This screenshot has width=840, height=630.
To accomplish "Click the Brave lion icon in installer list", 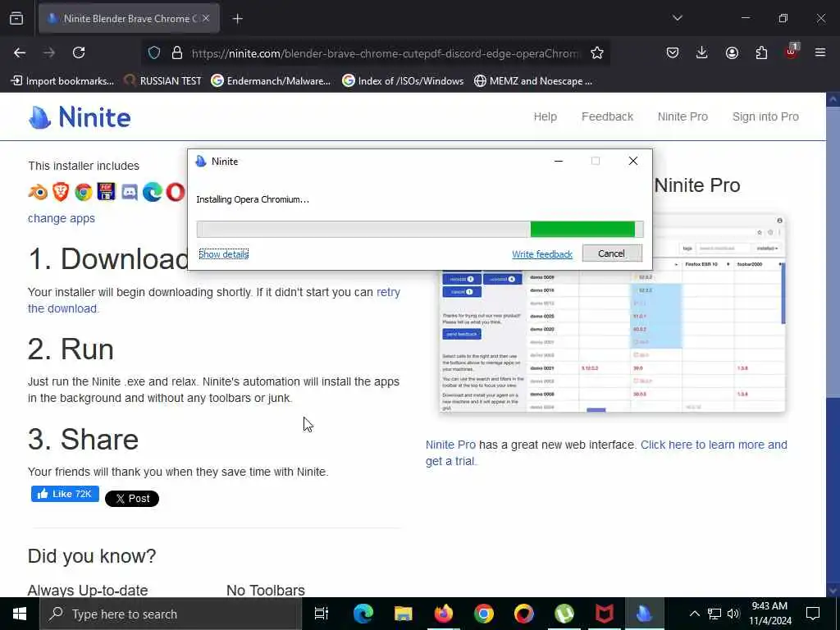I will click(61, 192).
